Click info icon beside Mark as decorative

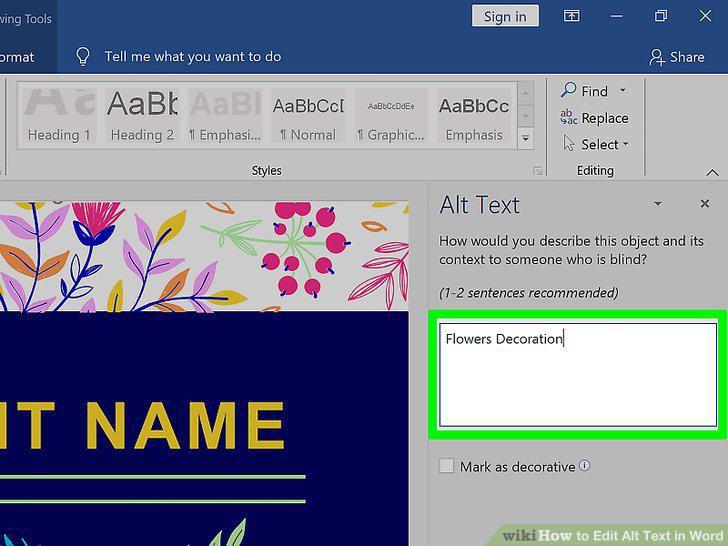point(585,465)
